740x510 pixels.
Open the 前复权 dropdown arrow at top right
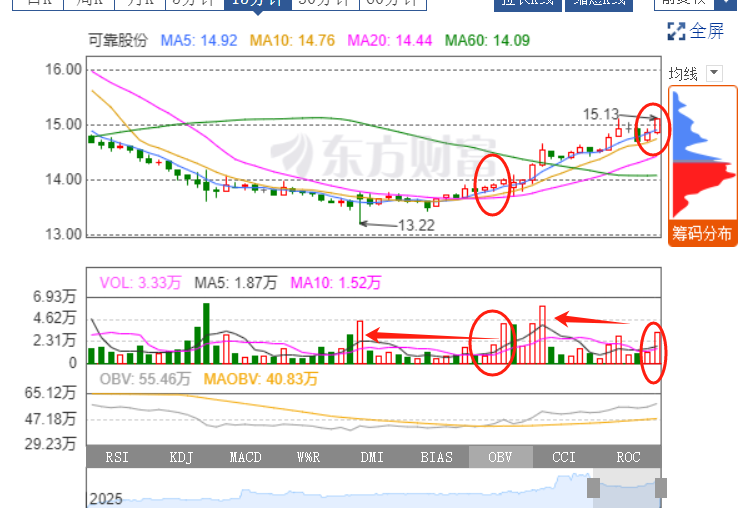pos(725,4)
